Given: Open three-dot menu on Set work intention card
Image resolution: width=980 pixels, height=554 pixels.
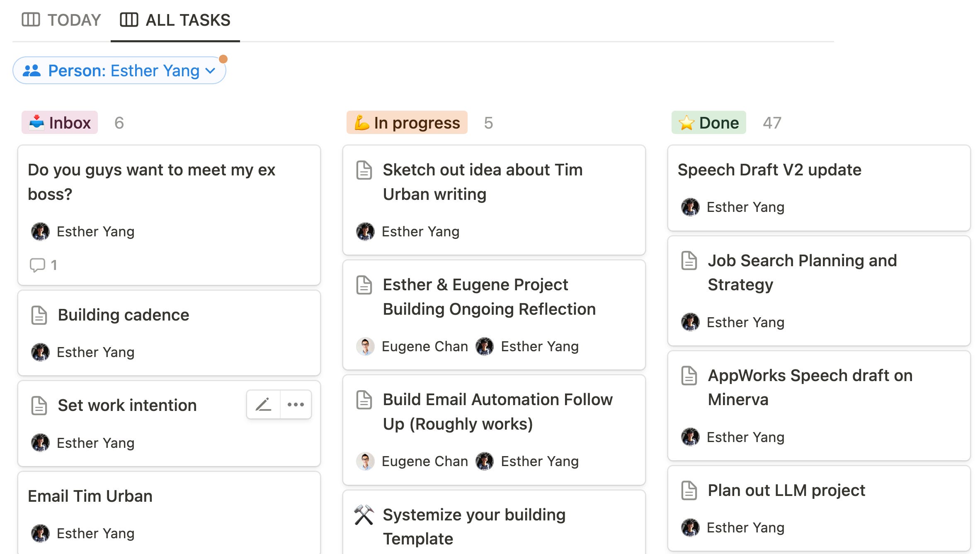Looking at the screenshot, I should [x=296, y=404].
